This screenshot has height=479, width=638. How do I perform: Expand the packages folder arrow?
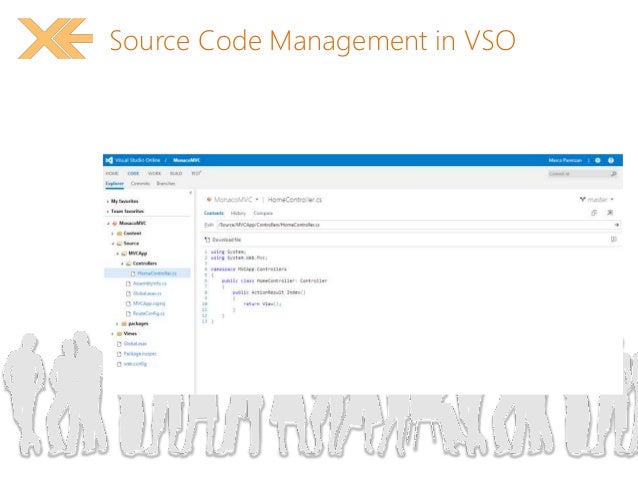[x=118, y=324]
